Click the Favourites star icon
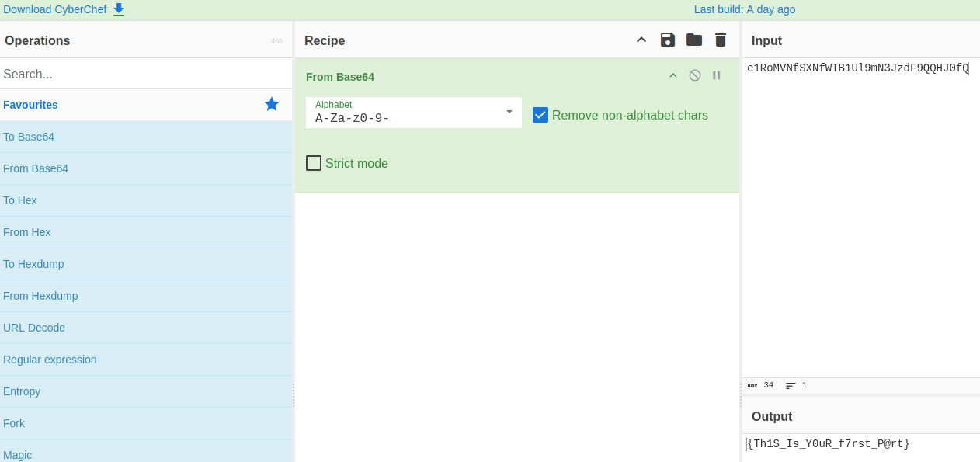This screenshot has width=980, height=462. 272,104
